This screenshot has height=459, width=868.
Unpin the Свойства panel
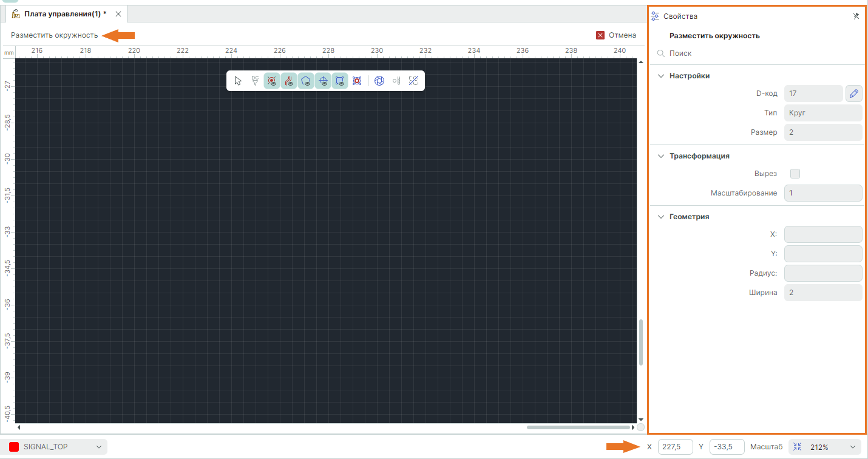click(x=856, y=16)
